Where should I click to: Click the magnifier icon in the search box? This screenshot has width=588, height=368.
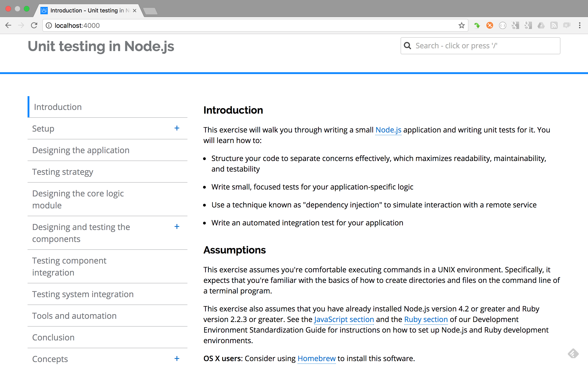tap(407, 46)
